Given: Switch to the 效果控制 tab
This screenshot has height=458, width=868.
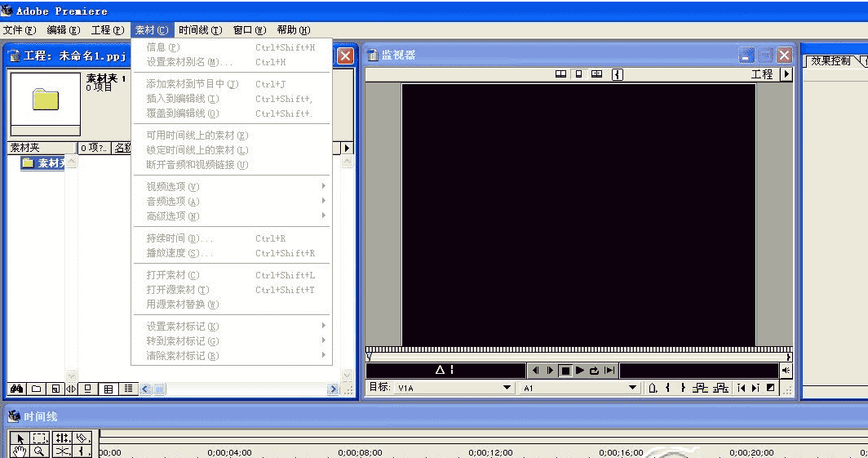Looking at the screenshot, I should point(830,61).
